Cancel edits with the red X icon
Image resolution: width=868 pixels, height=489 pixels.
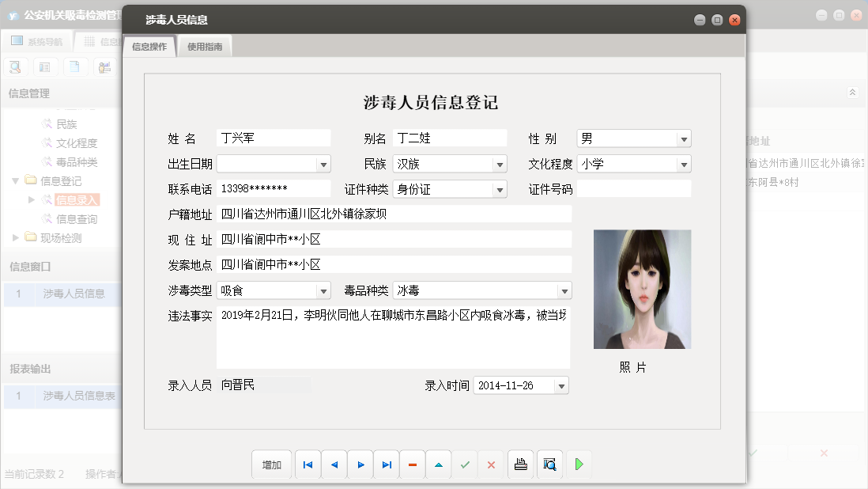tap(491, 464)
